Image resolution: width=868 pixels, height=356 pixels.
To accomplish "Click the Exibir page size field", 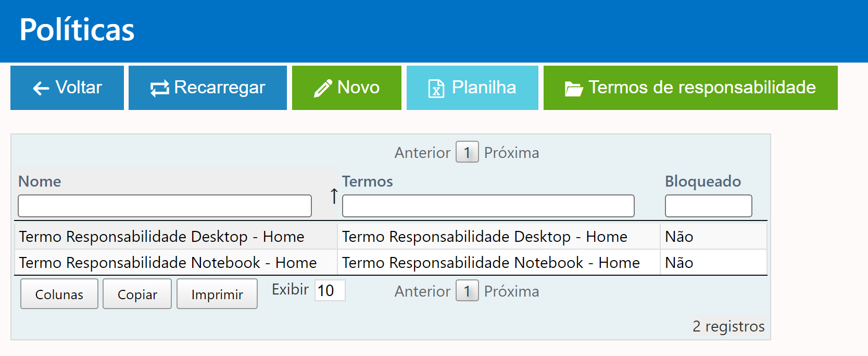I will point(330,290).
